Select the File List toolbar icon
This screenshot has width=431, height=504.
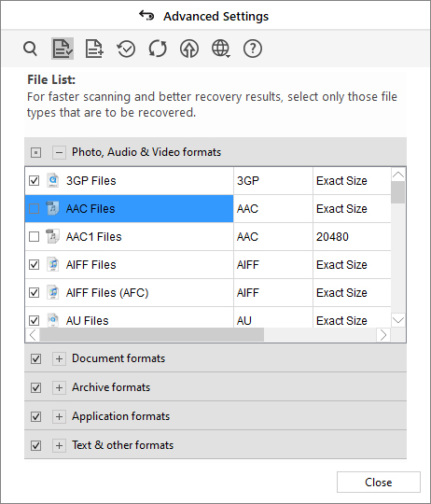pyautogui.click(x=63, y=49)
